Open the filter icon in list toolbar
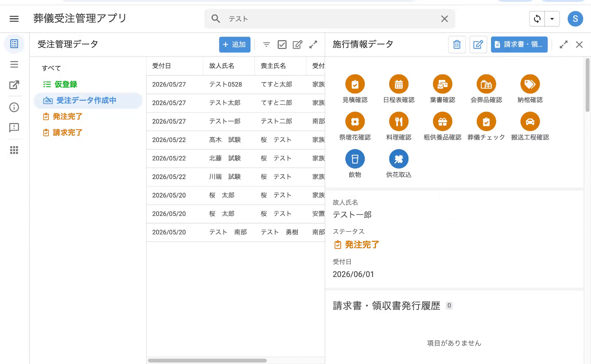The width and height of the screenshot is (591, 364). pyautogui.click(x=266, y=45)
